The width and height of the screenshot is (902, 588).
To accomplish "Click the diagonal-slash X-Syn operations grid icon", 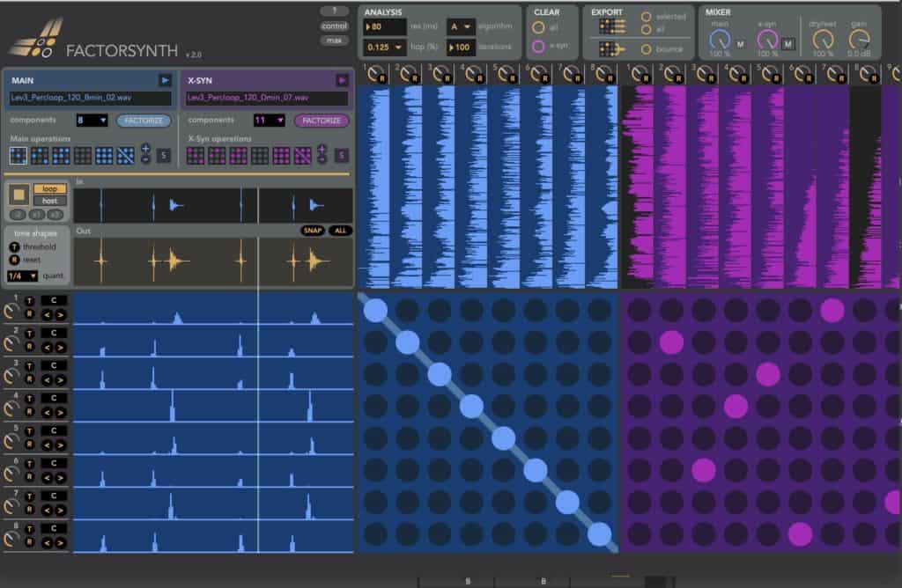I will pos(302,156).
